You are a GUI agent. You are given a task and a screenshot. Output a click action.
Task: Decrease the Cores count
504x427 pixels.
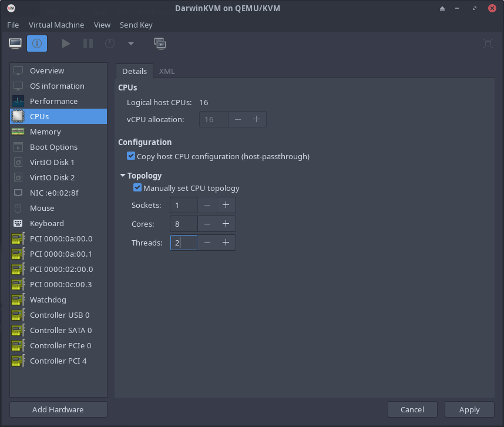point(207,224)
